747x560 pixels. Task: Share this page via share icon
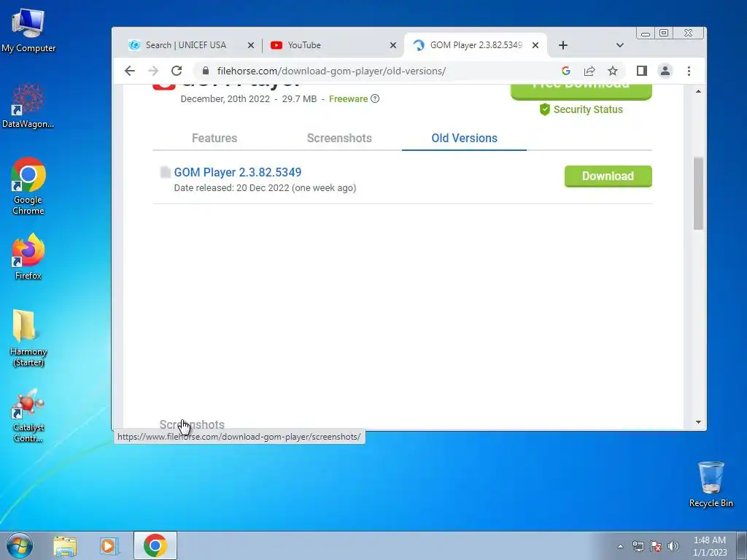(589, 71)
